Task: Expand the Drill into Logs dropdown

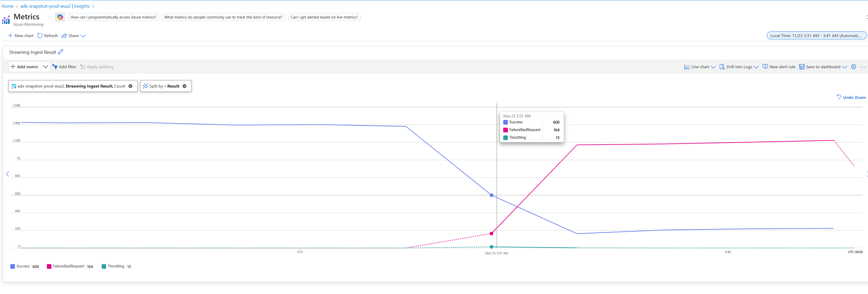Action: point(739,67)
